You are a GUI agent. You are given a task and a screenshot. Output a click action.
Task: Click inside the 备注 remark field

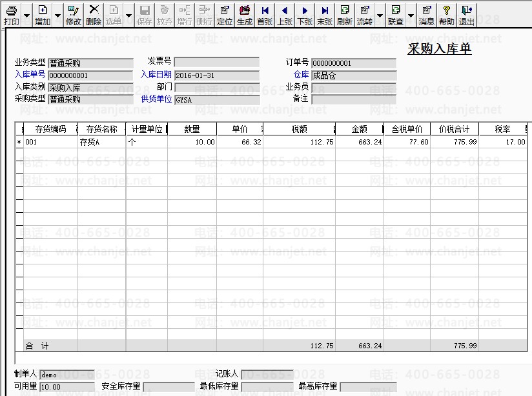pos(354,100)
